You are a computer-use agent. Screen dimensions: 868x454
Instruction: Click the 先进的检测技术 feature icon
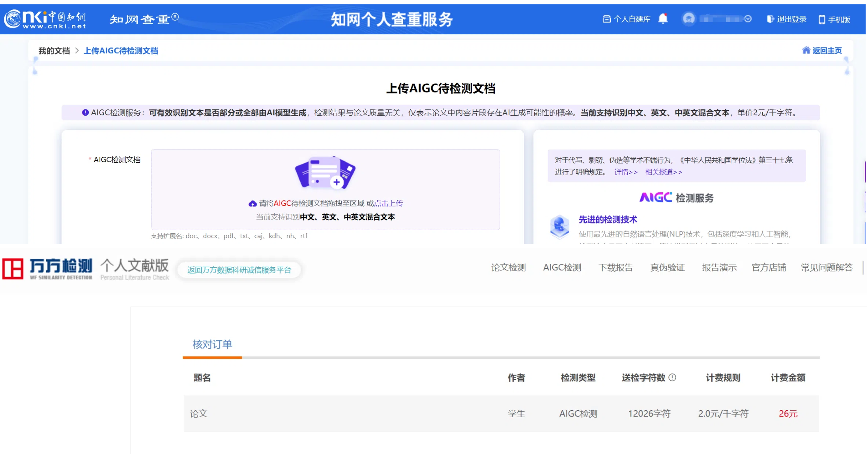click(x=559, y=227)
